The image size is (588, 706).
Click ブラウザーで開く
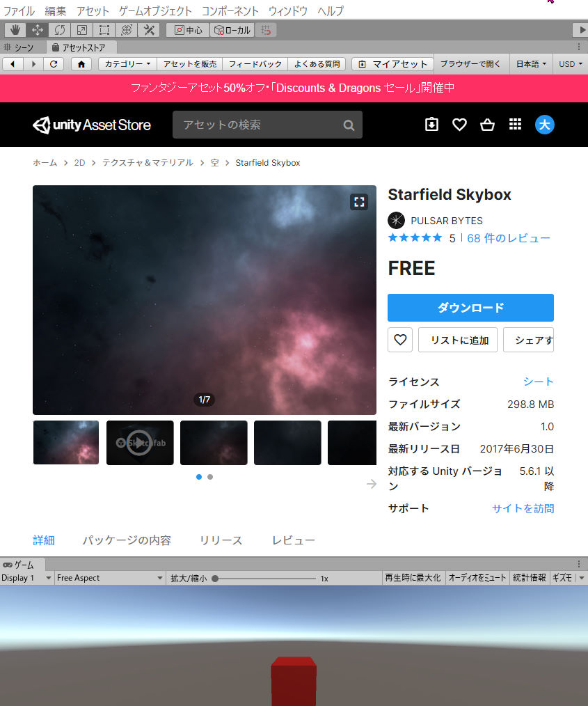[470, 64]
